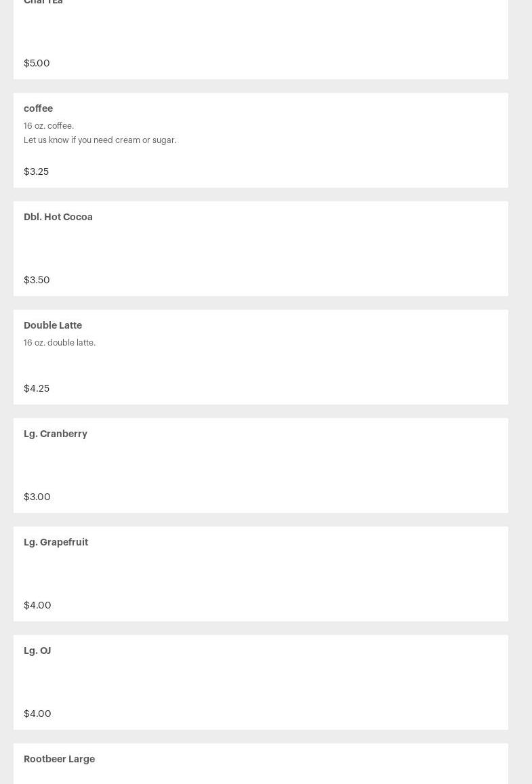Viewport: 532px width, 784px height.
Task: Click the cream or sugar note text
Action: 100,140
